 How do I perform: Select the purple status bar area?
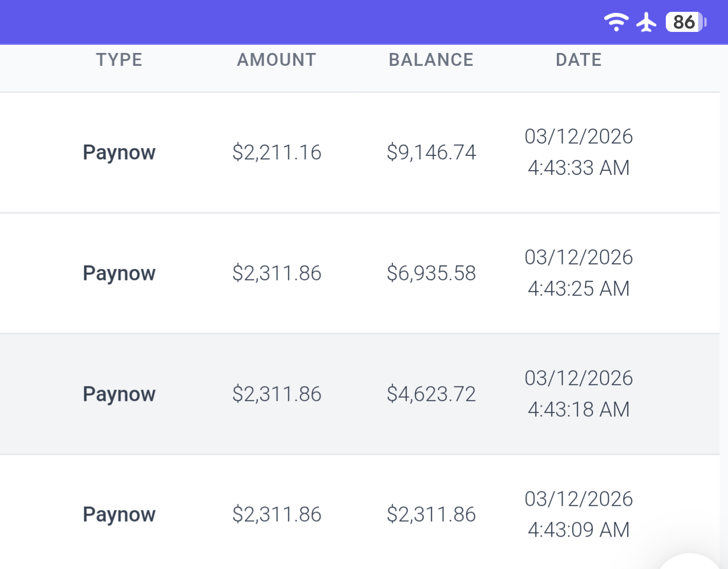[x=308, y=22]
